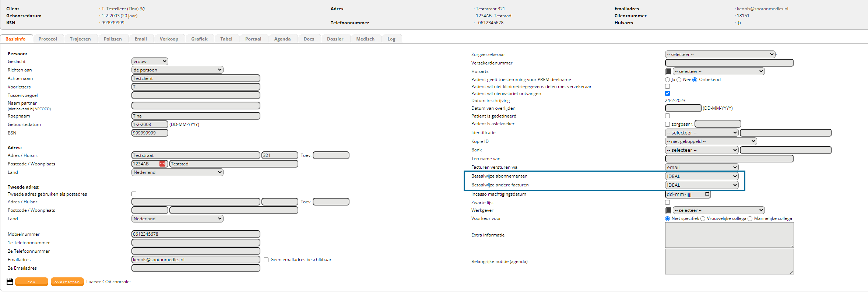Switch to the Trajecten tab

(x=80, y=39)
